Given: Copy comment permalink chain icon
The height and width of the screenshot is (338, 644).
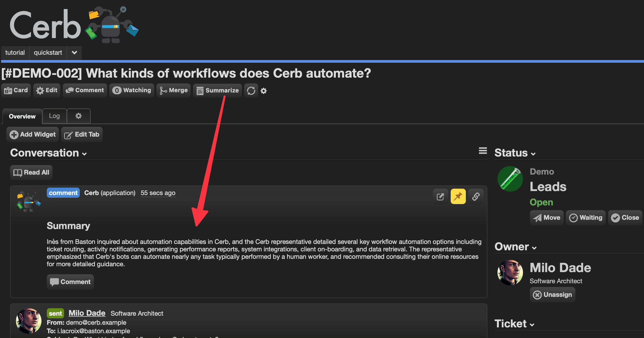Looking at the screenshot, I should (x=476, y=197).
